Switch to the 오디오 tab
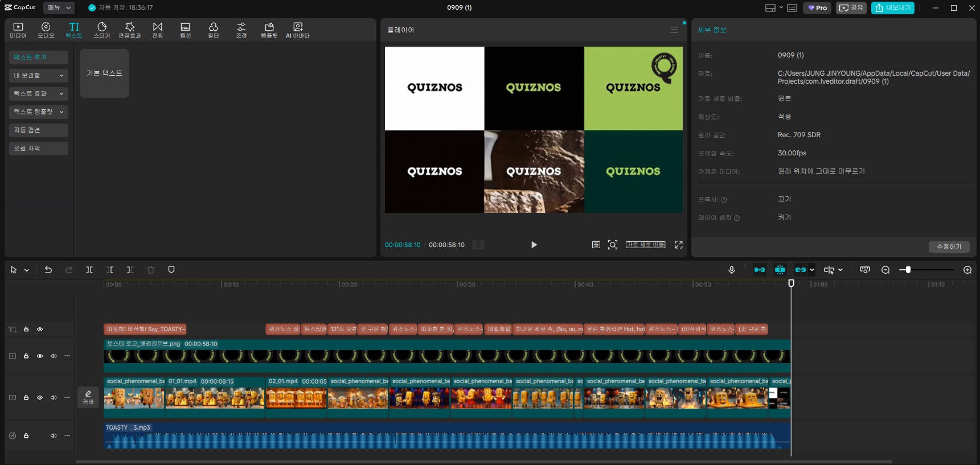The width and height of the screenshot is (980, 465). (x=46, y=30)
